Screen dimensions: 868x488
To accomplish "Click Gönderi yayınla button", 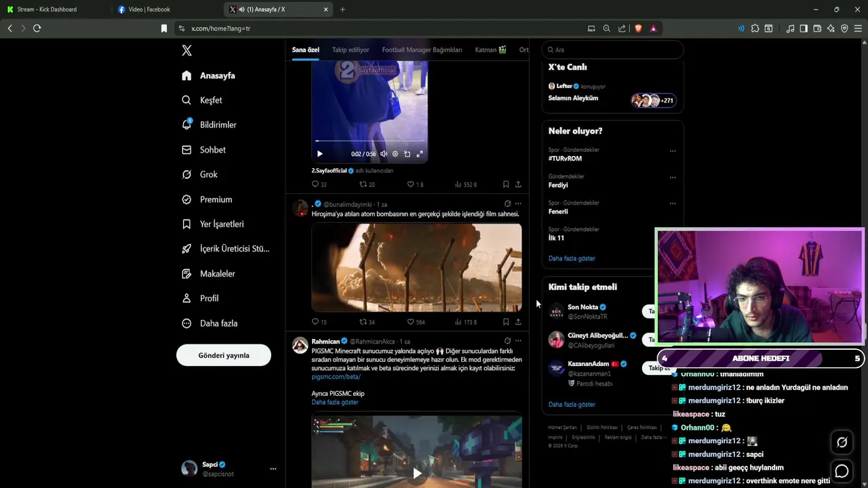I will click(x=224, y=355).
